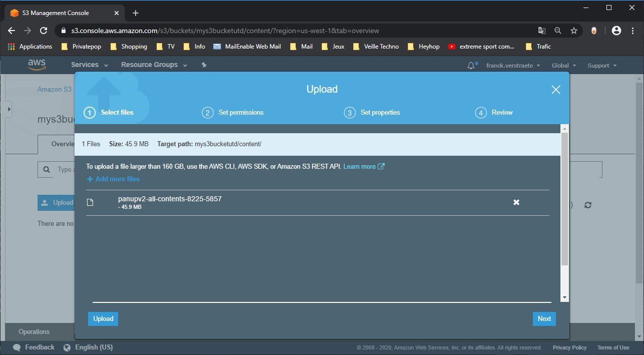Click the AWS logo home icon
This screenshot has height=355, width=644.
(37, 65)
